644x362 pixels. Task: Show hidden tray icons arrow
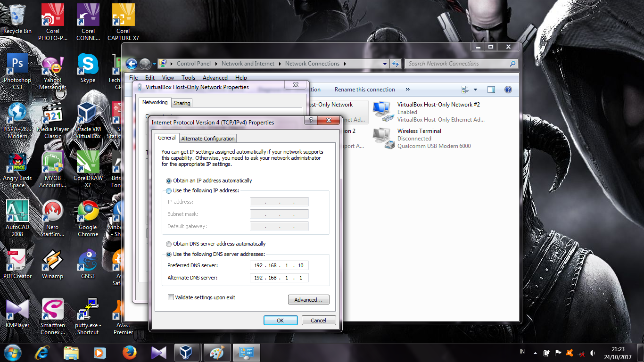click(535, 353)
